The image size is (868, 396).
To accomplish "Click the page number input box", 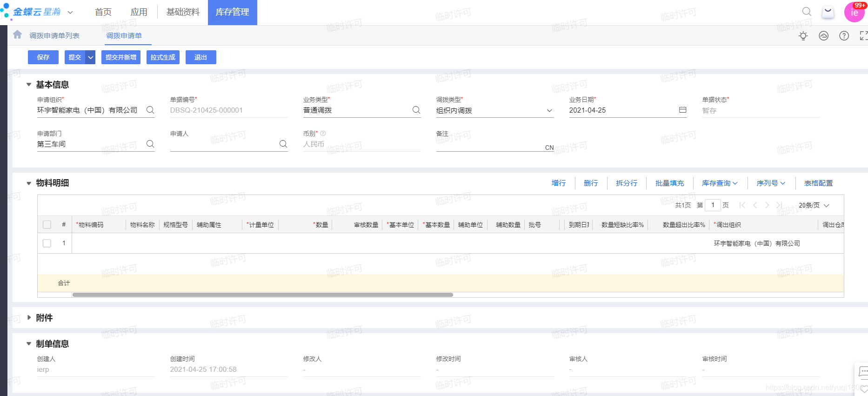I will coord(713,205).
